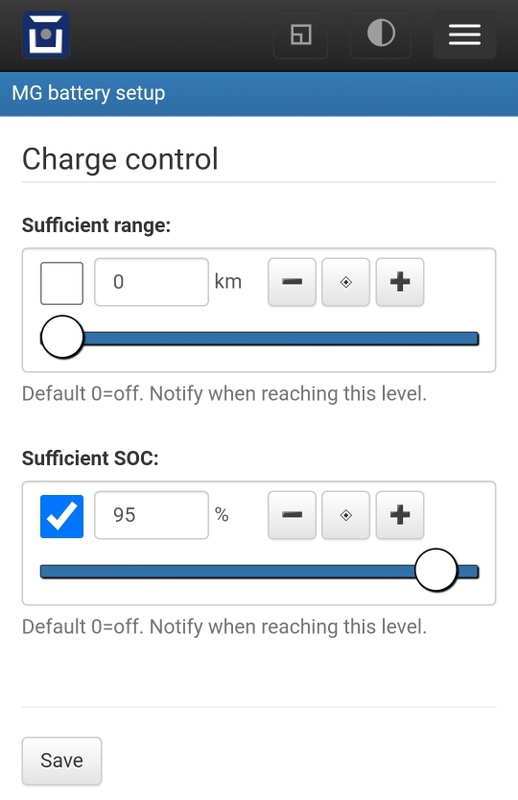Click the Sufficient SOC label
The height and width of the screenshot is (800, 518).
click(x=90, y=458)
